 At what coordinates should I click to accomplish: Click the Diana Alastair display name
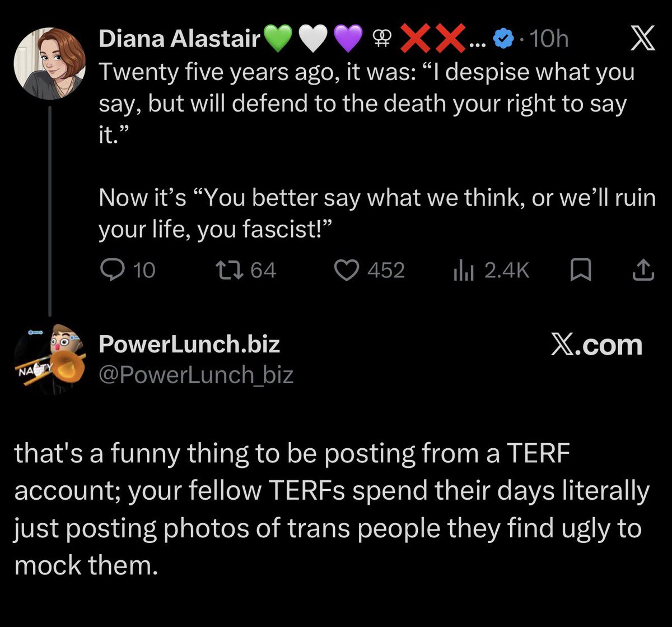[x=180, y=39]
